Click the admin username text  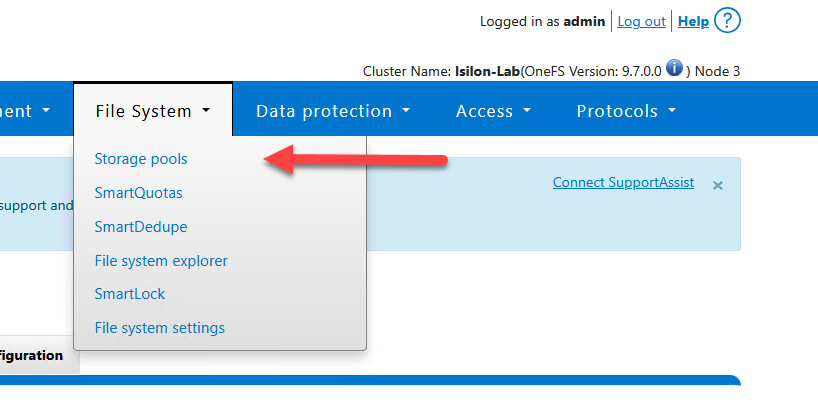[584, 21]
